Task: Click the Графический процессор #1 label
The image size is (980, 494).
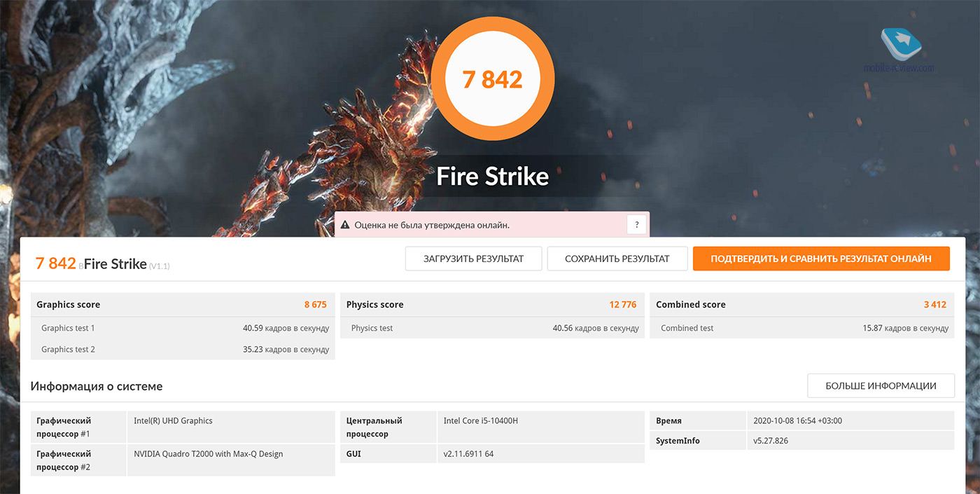Action: pos(64,427)
